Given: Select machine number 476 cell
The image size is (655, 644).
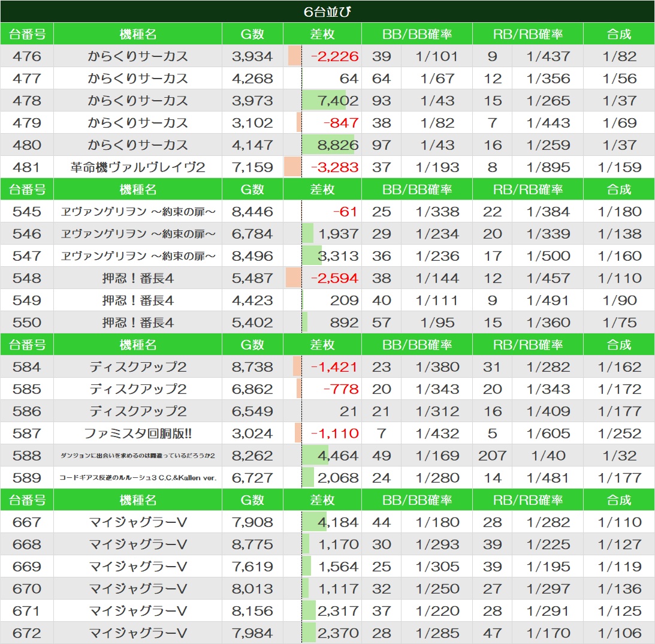Looking at the screenshot, I should pyautogui.click(x=27, y=56).
